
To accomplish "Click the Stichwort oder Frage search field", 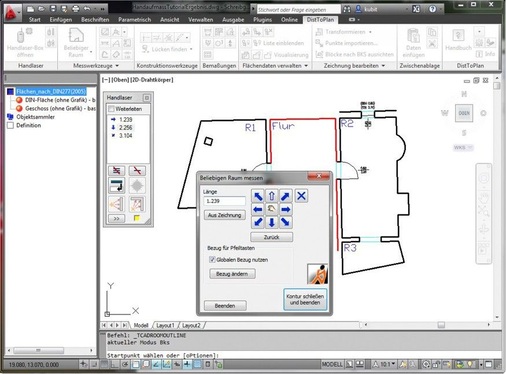I will tap(299, 10).
